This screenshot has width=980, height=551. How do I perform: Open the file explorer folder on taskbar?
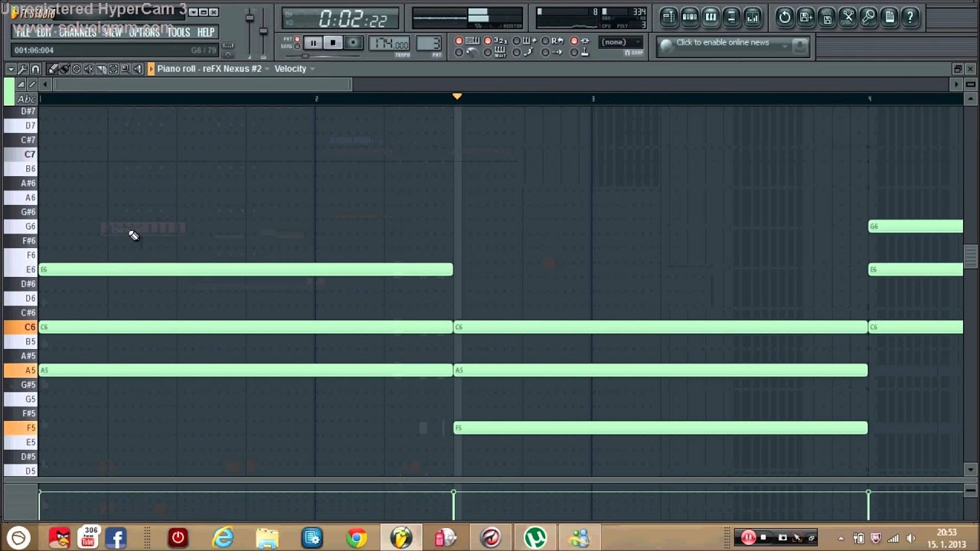coord(267,538)
